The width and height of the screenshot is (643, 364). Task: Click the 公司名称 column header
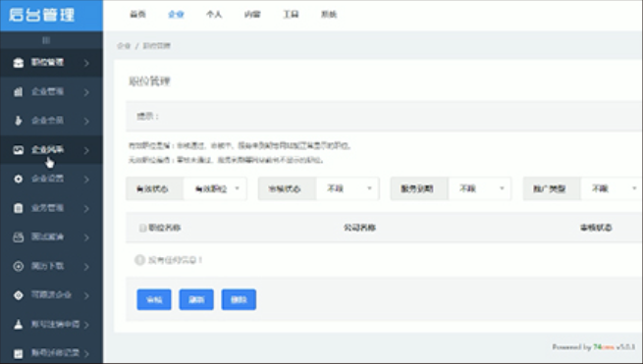pos(359,228)
